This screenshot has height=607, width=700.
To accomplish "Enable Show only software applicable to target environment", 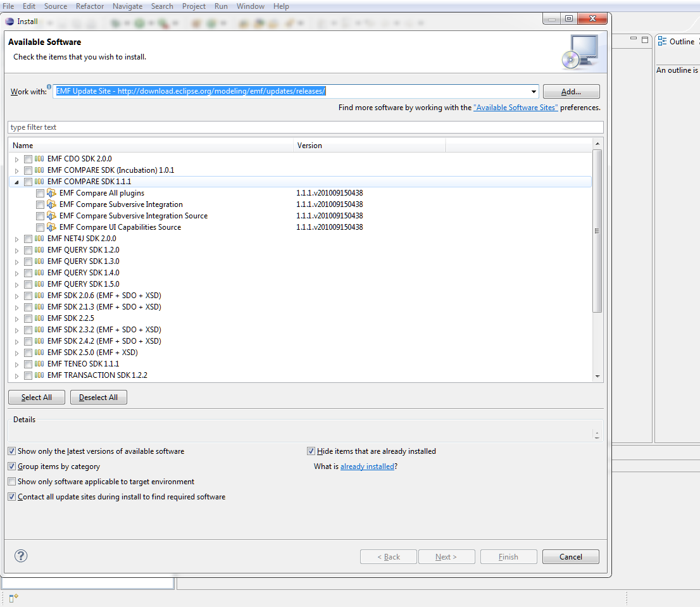I will 12,482.
